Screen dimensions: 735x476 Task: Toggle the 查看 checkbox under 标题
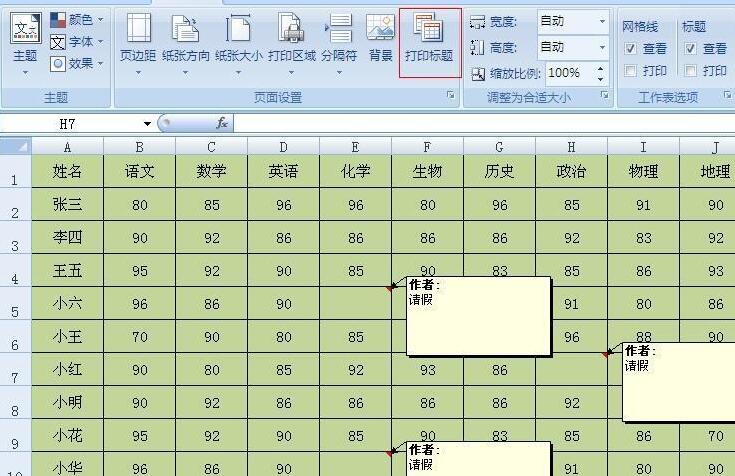click(x=690, y=48)
